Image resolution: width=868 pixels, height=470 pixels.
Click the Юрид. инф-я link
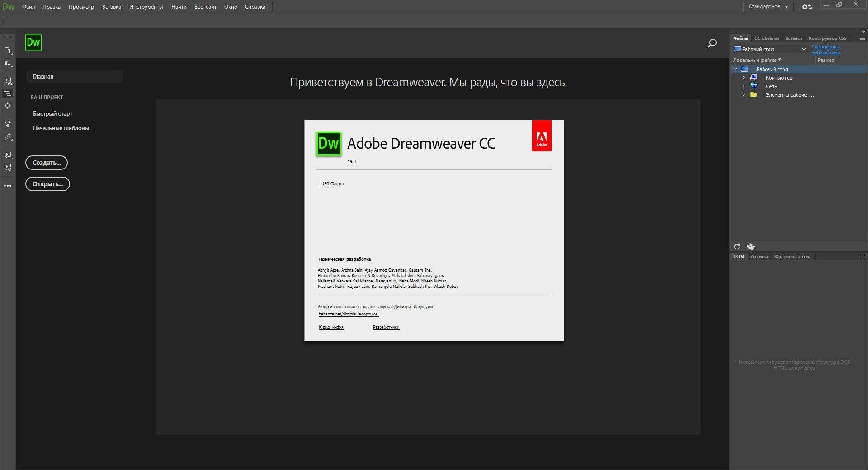coord(331,327)
